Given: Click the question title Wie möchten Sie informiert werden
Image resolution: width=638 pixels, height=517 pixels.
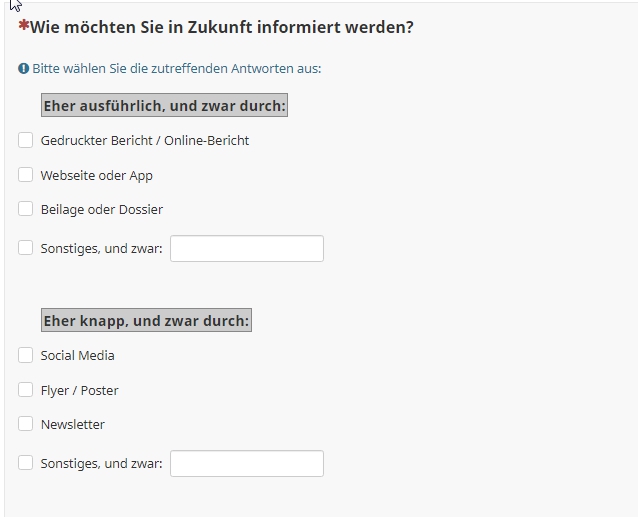Looking at the screenshot, I should coord(222,27).
